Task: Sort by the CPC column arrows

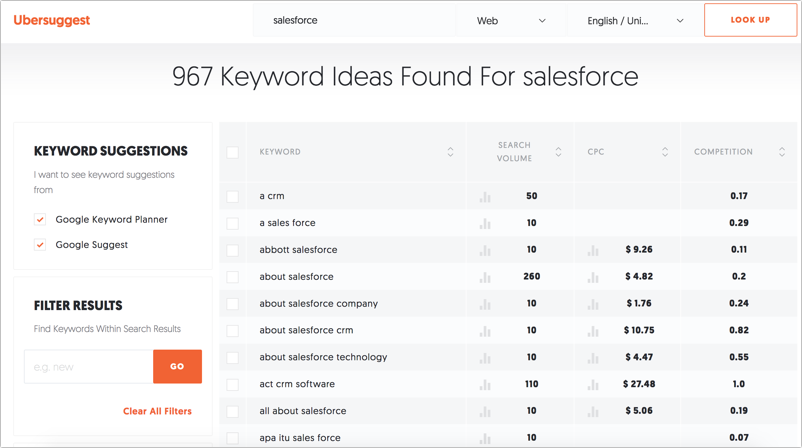Action: [x=665, y=152]
